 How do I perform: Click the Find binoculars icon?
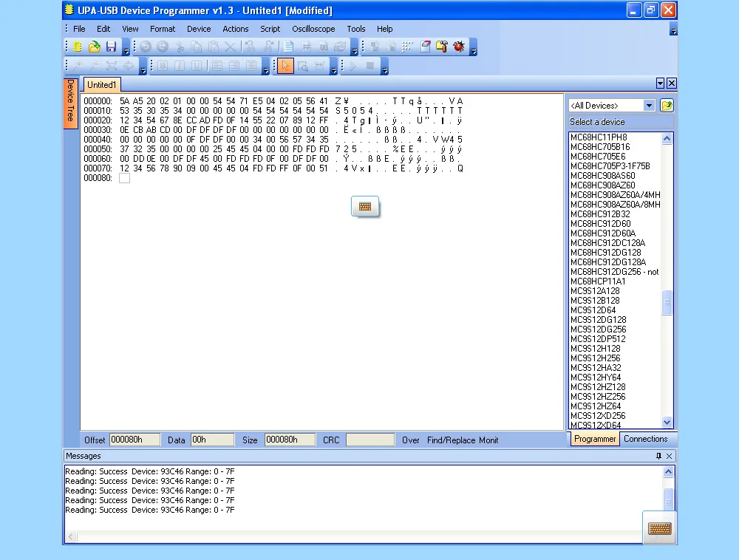[251, 47]
